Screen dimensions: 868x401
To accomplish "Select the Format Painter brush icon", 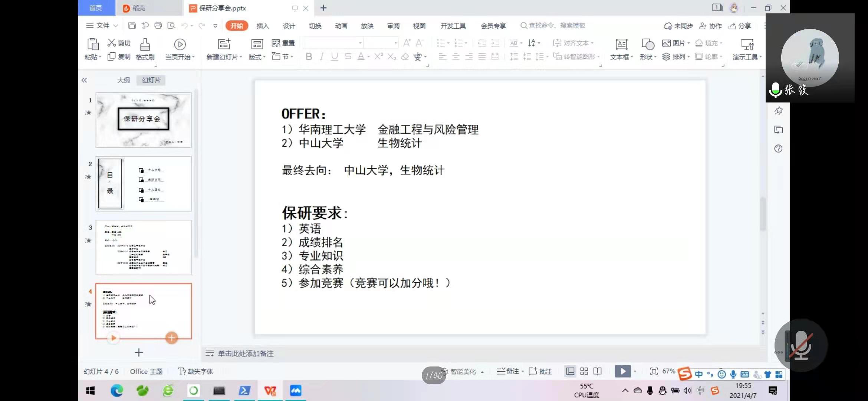I will coord(145,45).
